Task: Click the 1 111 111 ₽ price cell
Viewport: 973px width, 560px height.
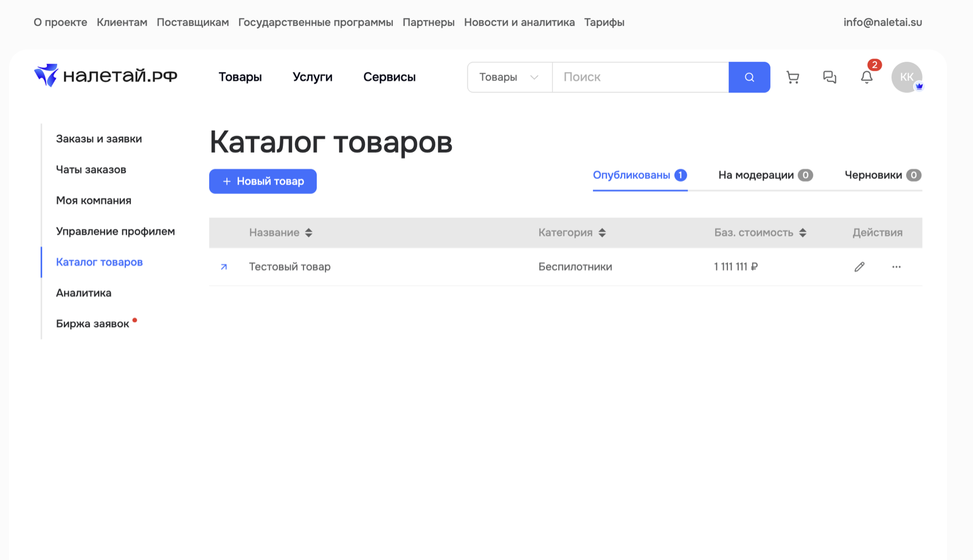Action: pyautogui.click(x=736, y=267)
